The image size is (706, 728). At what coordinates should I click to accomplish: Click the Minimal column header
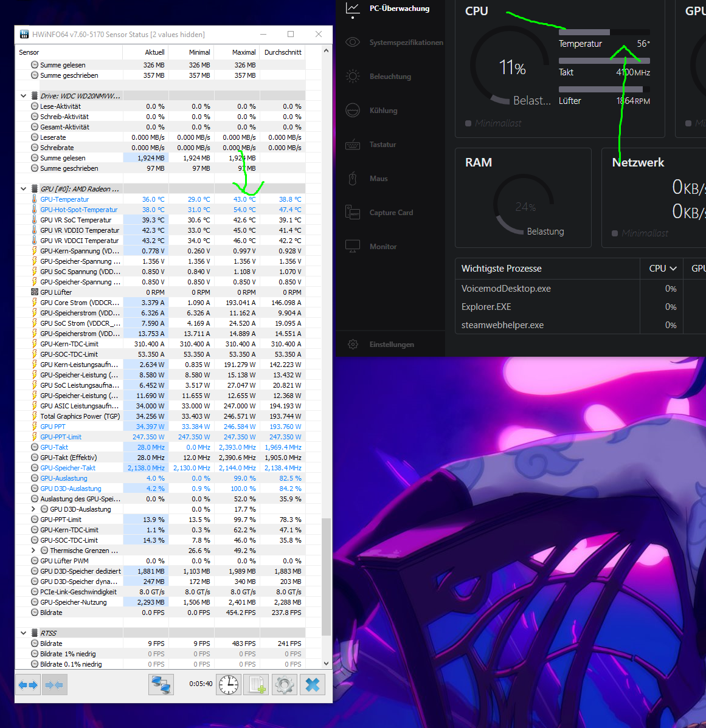tap(191, 52)
